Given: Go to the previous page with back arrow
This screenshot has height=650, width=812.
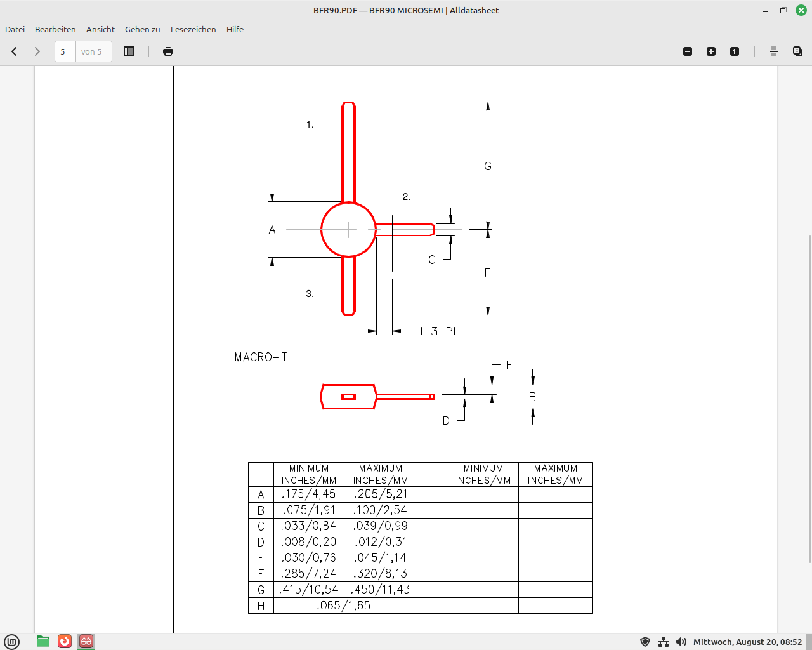Looking at the screenshot, I should (14, 51).
